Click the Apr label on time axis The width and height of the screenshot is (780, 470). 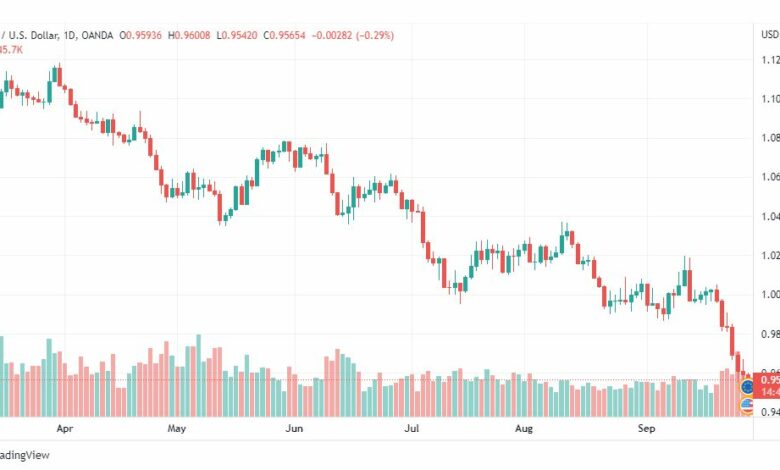[65, 428]
